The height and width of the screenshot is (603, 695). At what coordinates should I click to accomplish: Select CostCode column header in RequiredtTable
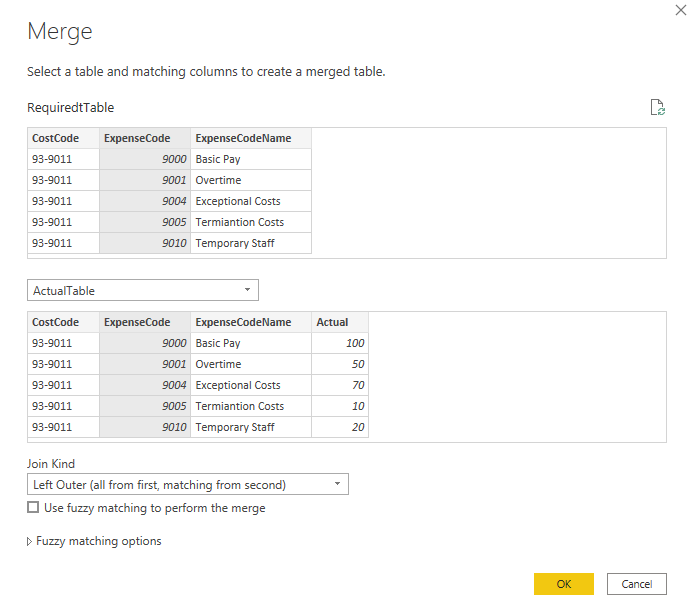[x=63, y=138]
